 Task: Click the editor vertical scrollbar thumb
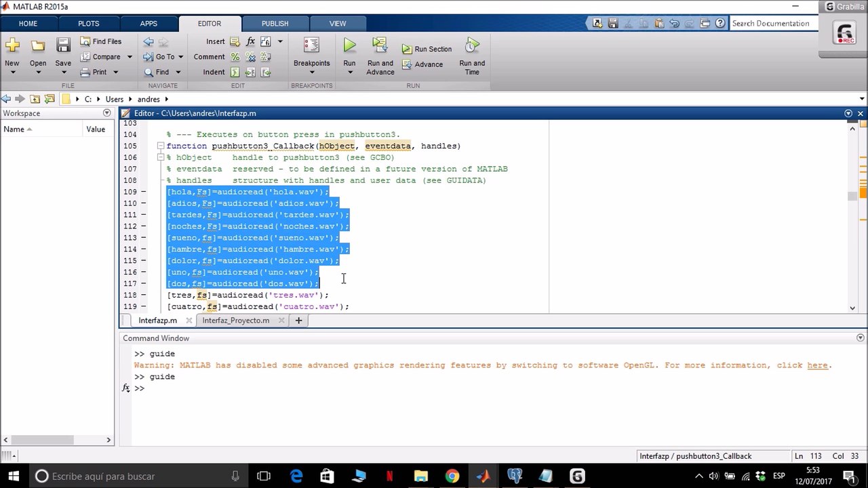point(852,196)
